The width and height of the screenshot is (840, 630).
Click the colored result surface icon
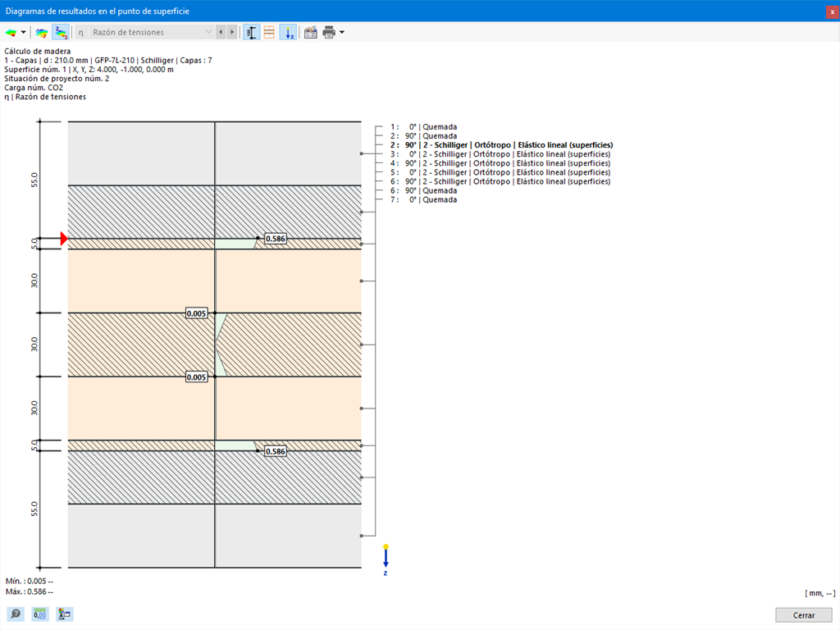tap(10, 33)
